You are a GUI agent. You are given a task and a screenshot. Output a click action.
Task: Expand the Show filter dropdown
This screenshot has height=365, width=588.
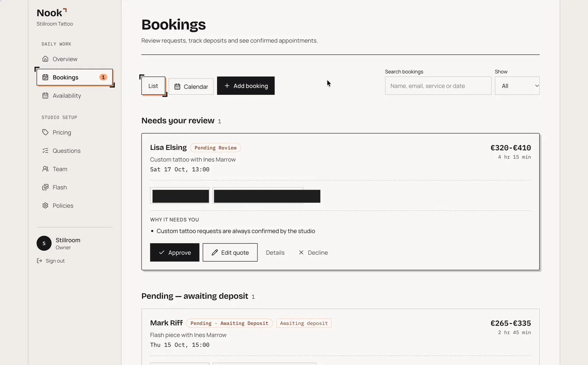tap(517, 86)
